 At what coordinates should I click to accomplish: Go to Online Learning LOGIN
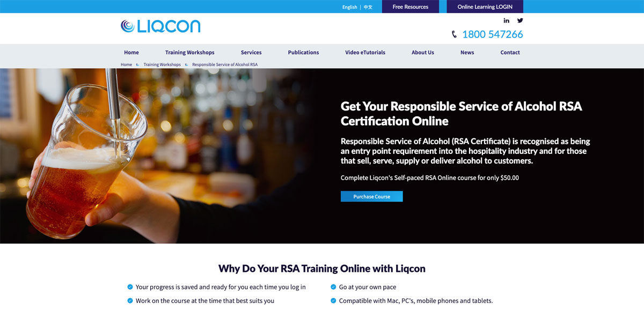pos(485,7)
